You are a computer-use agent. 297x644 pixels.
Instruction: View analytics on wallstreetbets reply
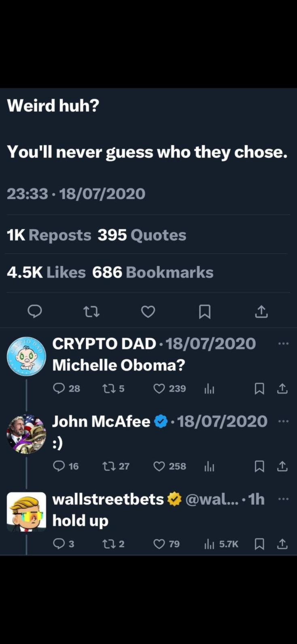click(x=209, y=544)
